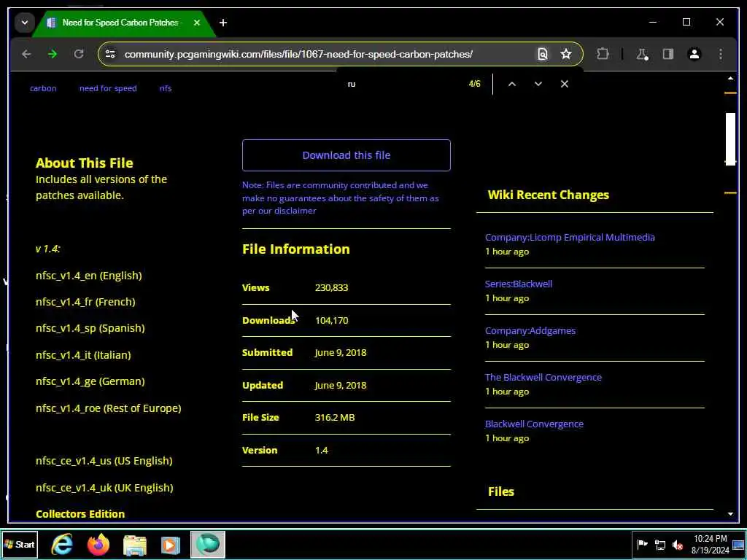Click the nfsc_v1.4_ge (German) entry
Viewport: 747px width, 560px height.
tap(90, 381)
